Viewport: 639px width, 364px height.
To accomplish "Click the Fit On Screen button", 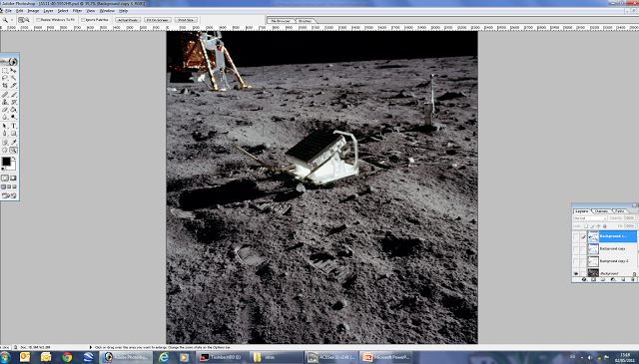I will [158, 20].
